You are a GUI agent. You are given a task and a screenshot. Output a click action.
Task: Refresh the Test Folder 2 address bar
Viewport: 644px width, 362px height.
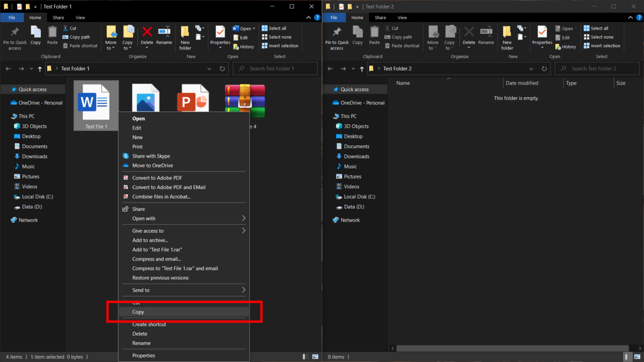click(545, 69)
